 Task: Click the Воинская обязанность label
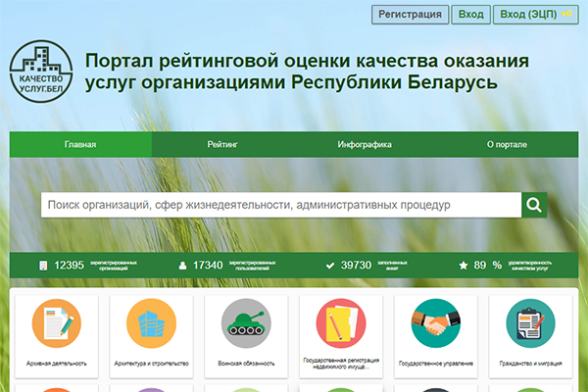pyautogui.click(x=246, y=364)
